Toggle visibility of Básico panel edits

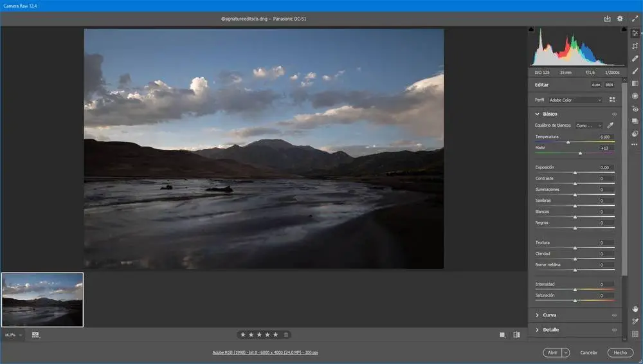coord(614,114)
